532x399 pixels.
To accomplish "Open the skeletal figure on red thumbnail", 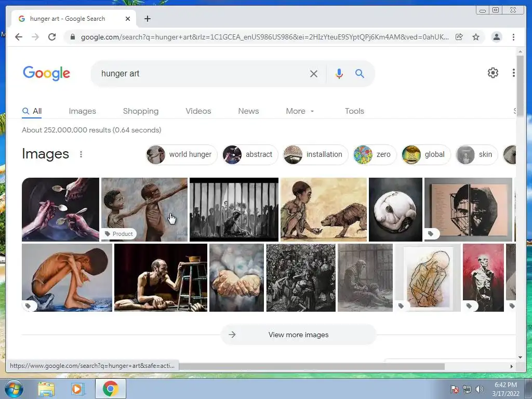I will 483,277.
